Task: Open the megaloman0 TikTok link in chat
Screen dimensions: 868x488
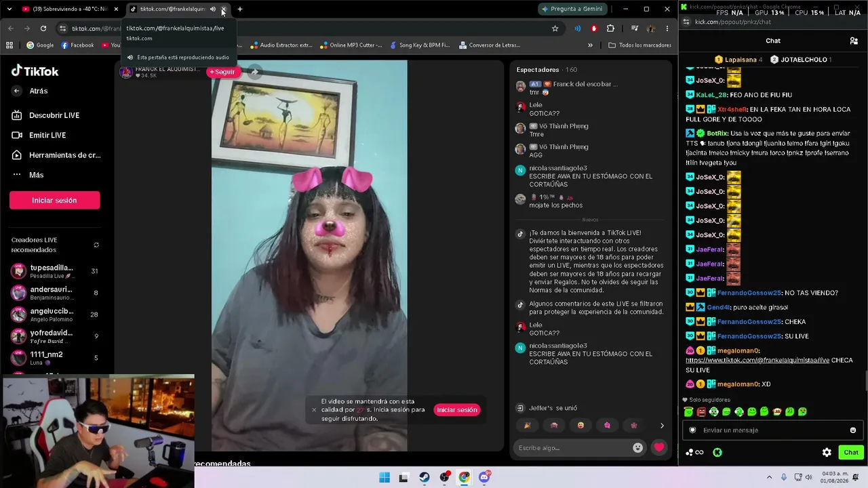Action: point(757,361)
